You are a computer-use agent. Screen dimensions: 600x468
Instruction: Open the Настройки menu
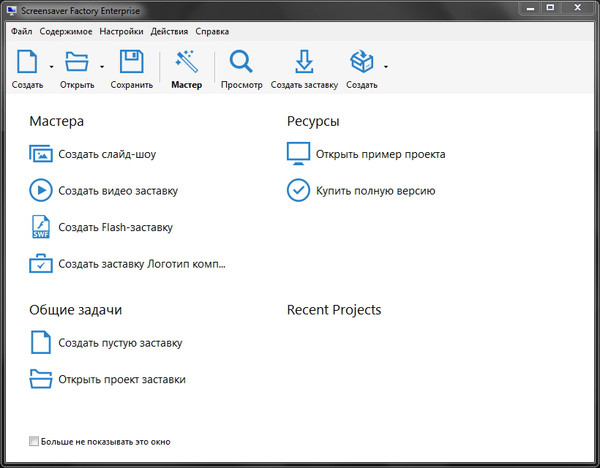[121, 31]
